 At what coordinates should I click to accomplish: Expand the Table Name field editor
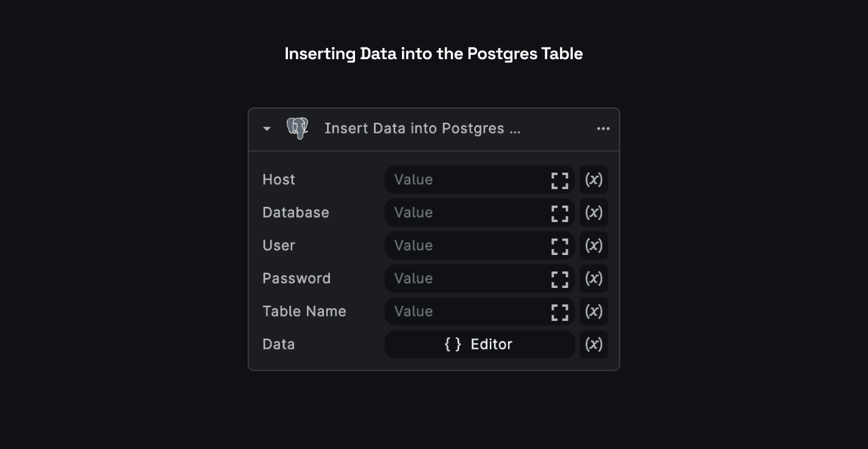pos(559,312)
